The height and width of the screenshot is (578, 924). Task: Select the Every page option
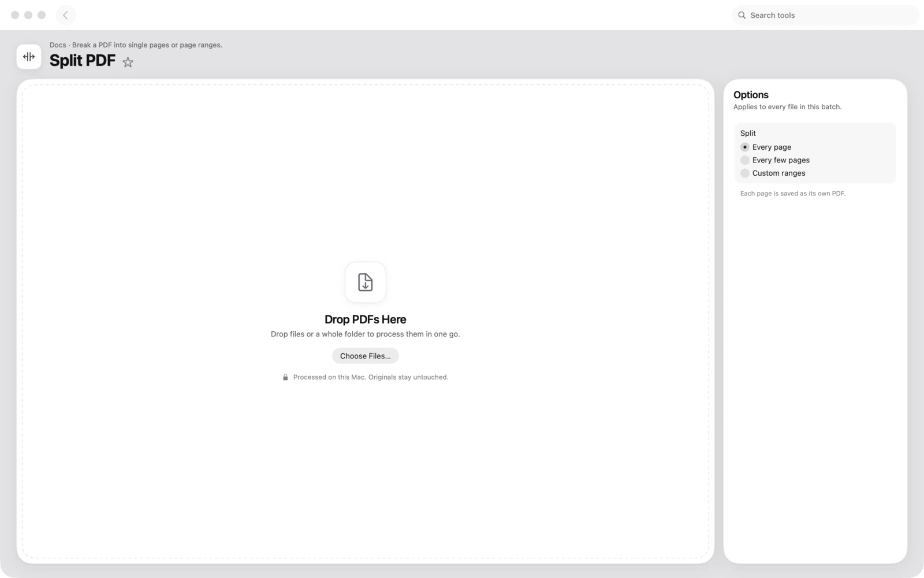pyautogui.click(x=766, y=147)
